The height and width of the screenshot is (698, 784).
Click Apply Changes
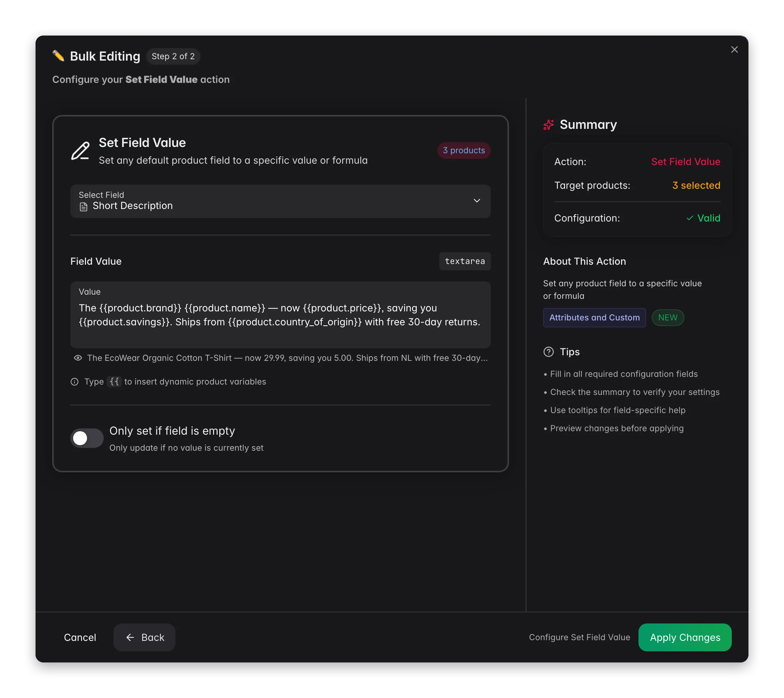pos(685,637)
